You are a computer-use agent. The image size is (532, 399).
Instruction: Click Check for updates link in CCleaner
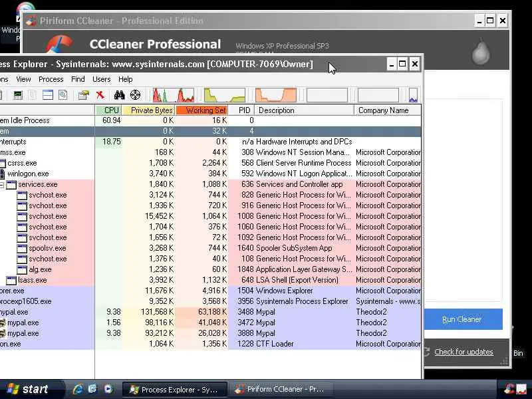tap(464, 352)
